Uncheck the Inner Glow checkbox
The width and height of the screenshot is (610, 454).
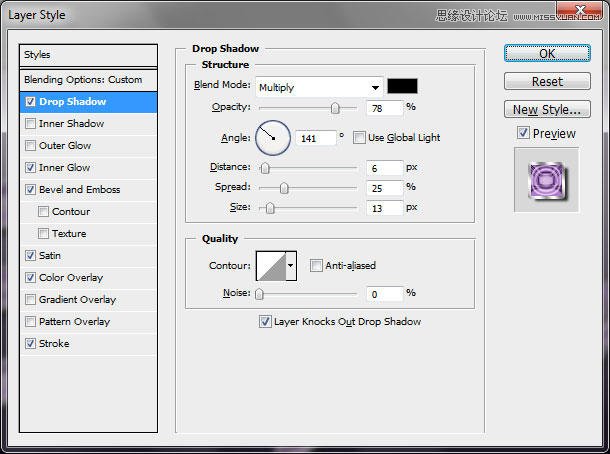[x=30, y=168]
